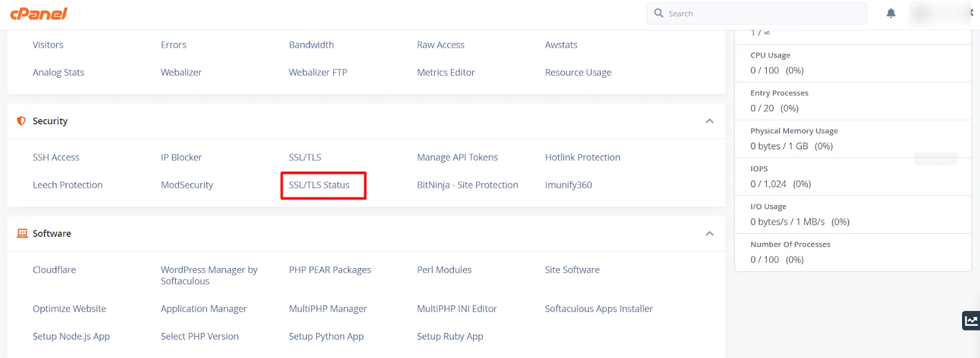
Task: Open SSL/TLS Status
Action: [319, 185]
